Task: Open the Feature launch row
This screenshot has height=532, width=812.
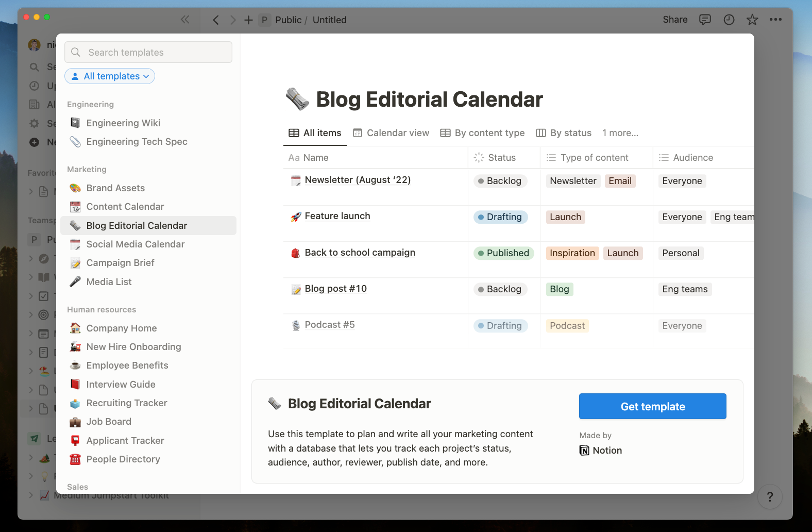Action: pyautogui.click(x=337, y=216)
